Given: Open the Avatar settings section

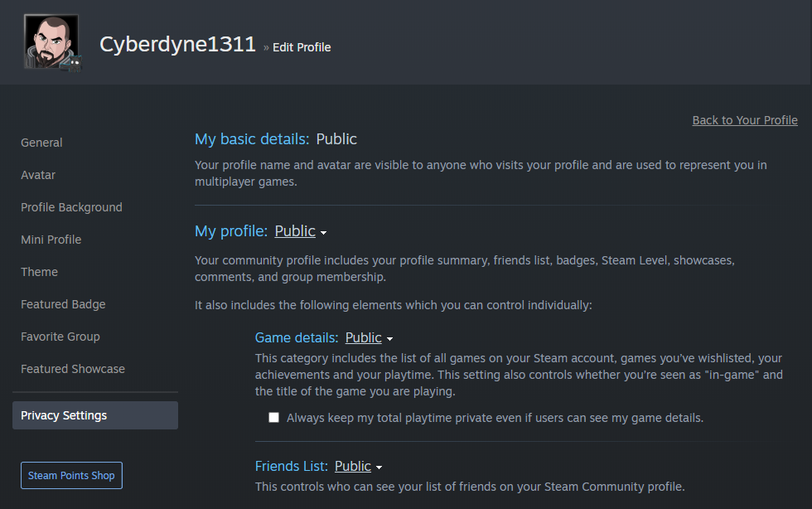Looking at the screenshot, I should pyautogui.click(x=38, y=175).
